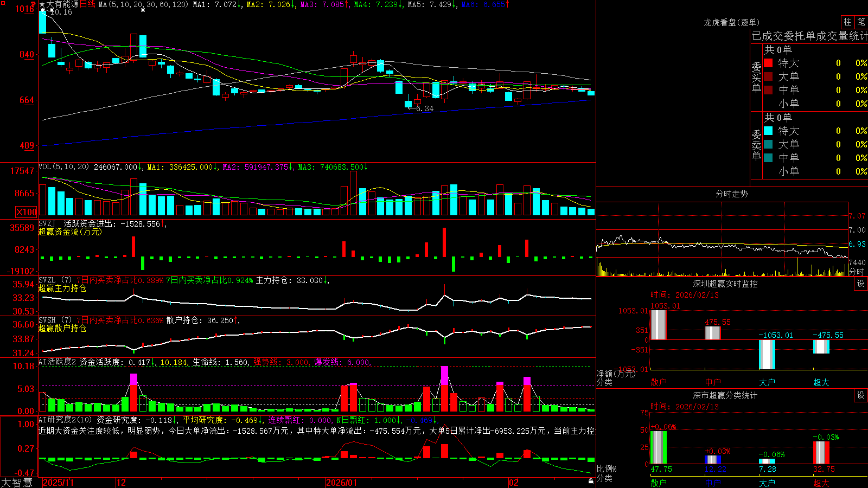Click the -1053.01 大户 cyan bar
The height and width of the screenshot is (488, 868).
(x=767, y=355)
